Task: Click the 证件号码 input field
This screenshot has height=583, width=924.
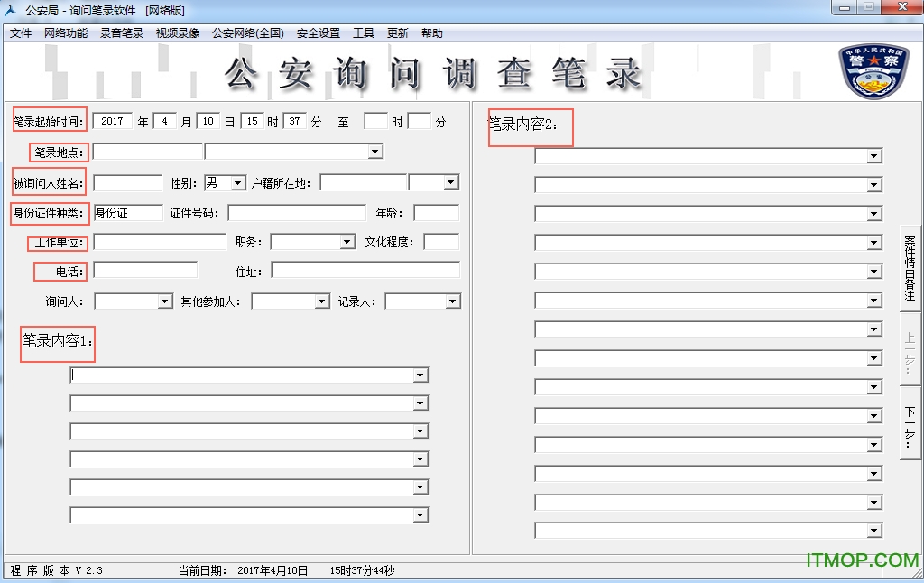Action: [297, 212]
